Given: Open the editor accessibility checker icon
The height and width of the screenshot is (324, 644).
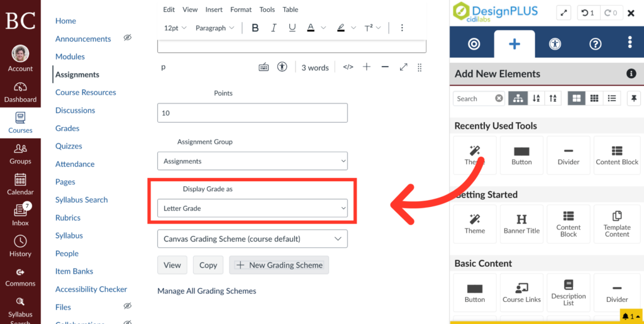Looking at the screenshot, I should [x=282, y=67].
